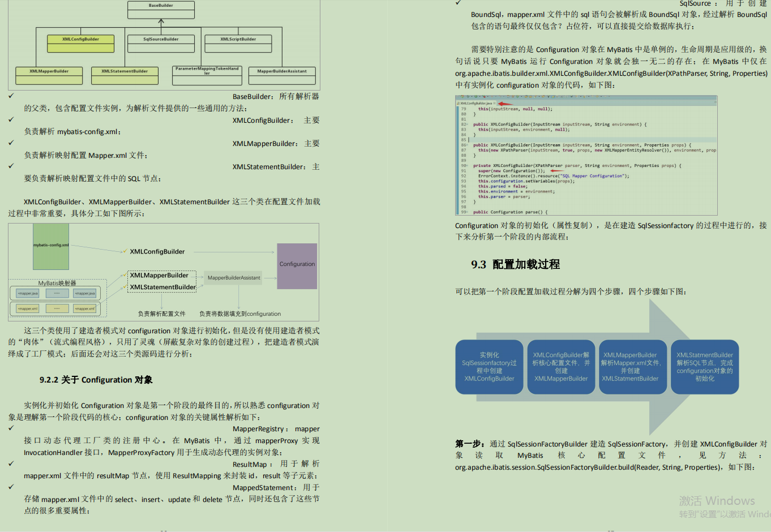Click the bold XMLConfigBuilder label in flow diagram
Viewport: 771px width, 532px height.
pyautogui.click(x=157, y=252)
